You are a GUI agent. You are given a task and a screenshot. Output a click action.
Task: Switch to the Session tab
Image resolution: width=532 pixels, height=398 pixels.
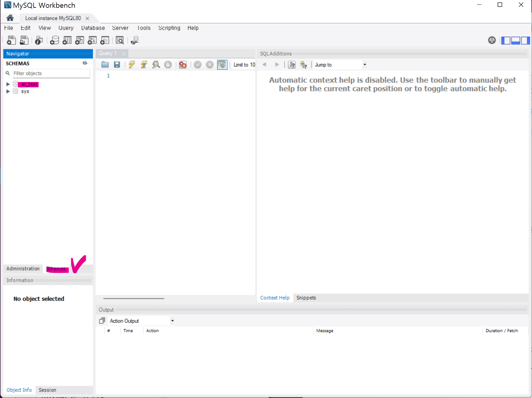(x=47, y=390)
